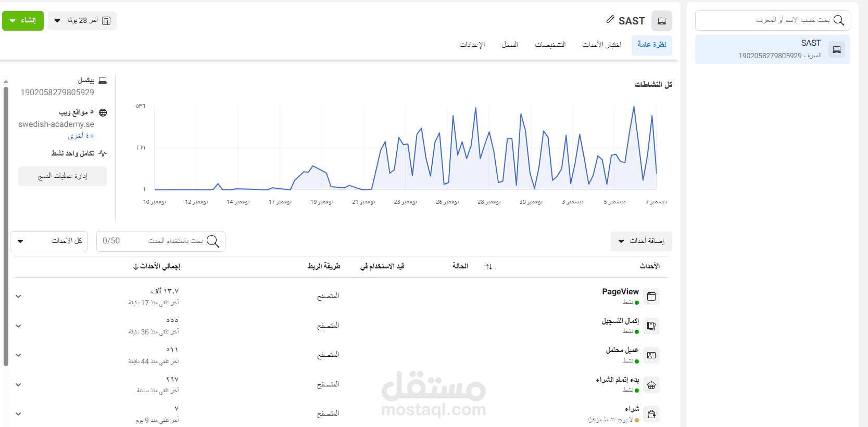Image resolution: width=868 pixels, height=427 pixels.
Task: Click the PageView total events count of 13.7 thousand
Action: click(165, 291)
